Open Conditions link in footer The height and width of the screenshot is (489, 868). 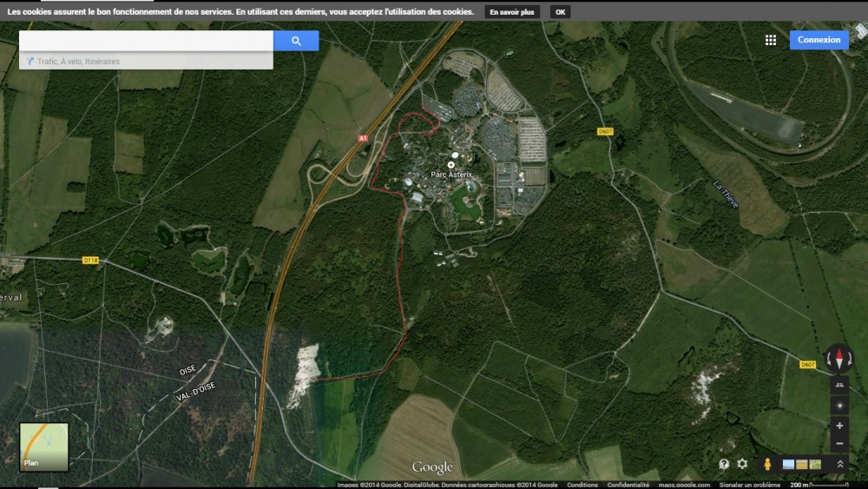(x=582, y=485)
